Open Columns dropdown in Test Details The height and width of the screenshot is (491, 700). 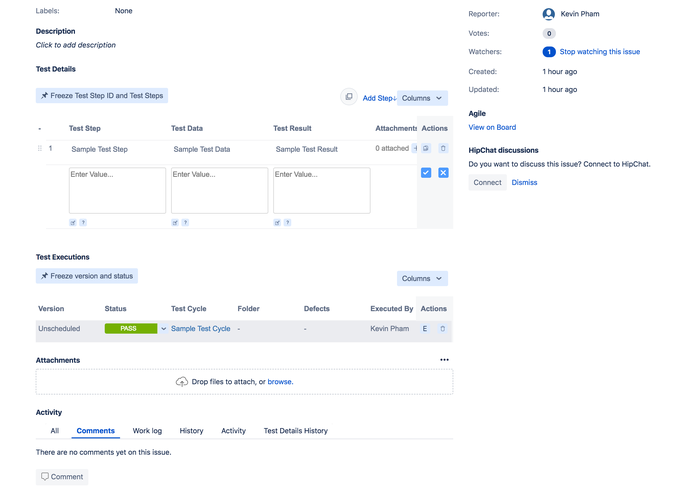(x=422, y=98)
